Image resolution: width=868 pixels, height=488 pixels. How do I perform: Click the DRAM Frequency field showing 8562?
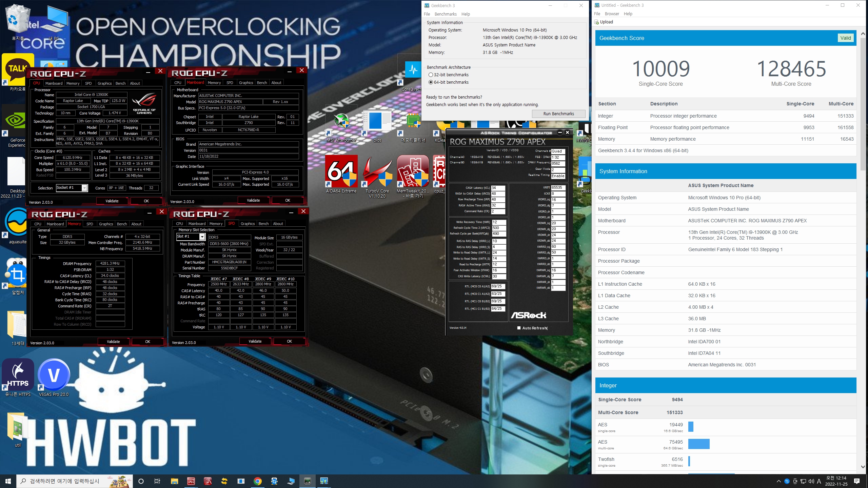pos(558,163)
